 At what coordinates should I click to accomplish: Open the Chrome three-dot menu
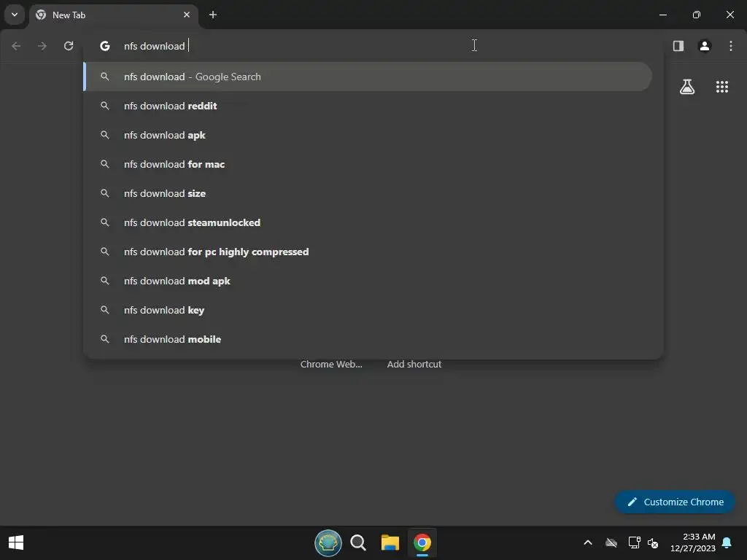point(731,46)
